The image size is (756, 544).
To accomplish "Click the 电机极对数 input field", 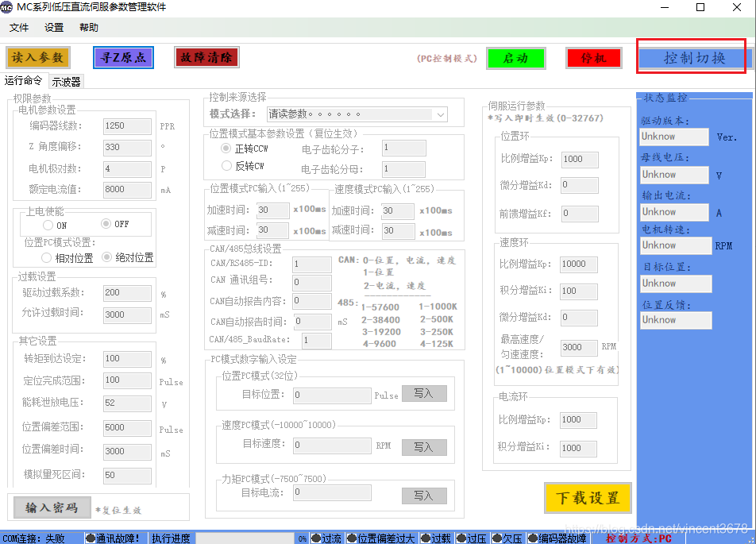I will pyautogui.click(x=127, y=169).
